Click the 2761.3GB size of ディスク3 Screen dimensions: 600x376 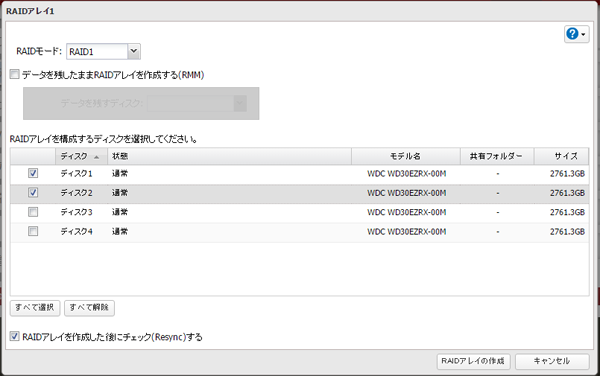(x=567, y=212)
